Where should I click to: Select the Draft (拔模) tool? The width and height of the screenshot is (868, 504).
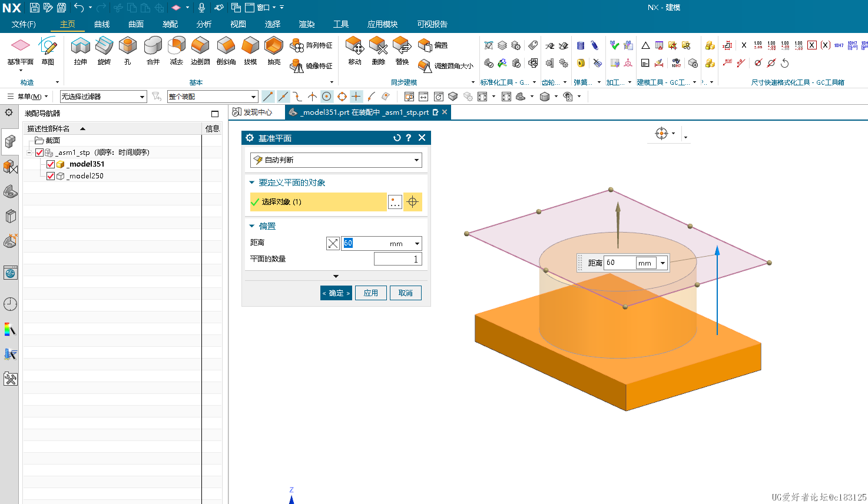(250, 51)
